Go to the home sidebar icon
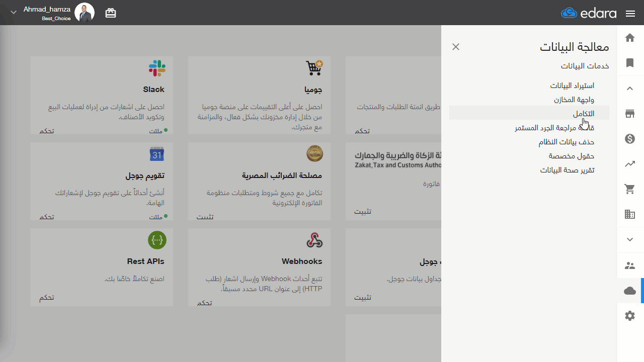Viewport: 644px width, 362px height. tap(630, 38)
